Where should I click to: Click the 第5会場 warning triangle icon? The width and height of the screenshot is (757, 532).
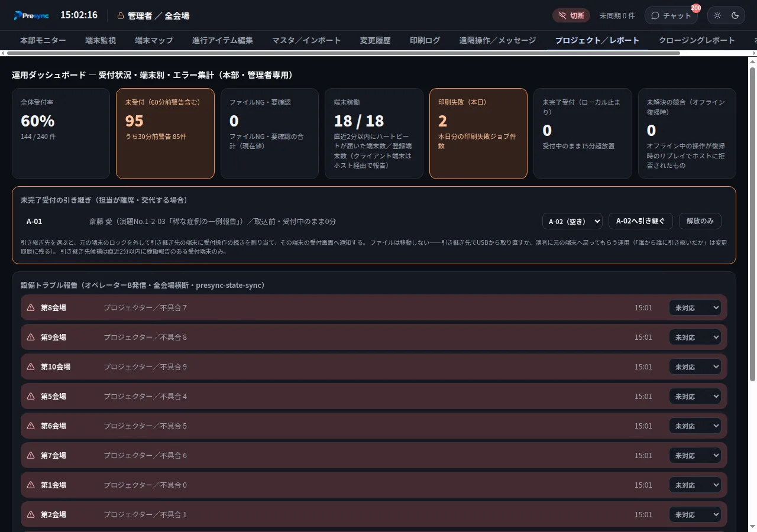click(31, 396)
